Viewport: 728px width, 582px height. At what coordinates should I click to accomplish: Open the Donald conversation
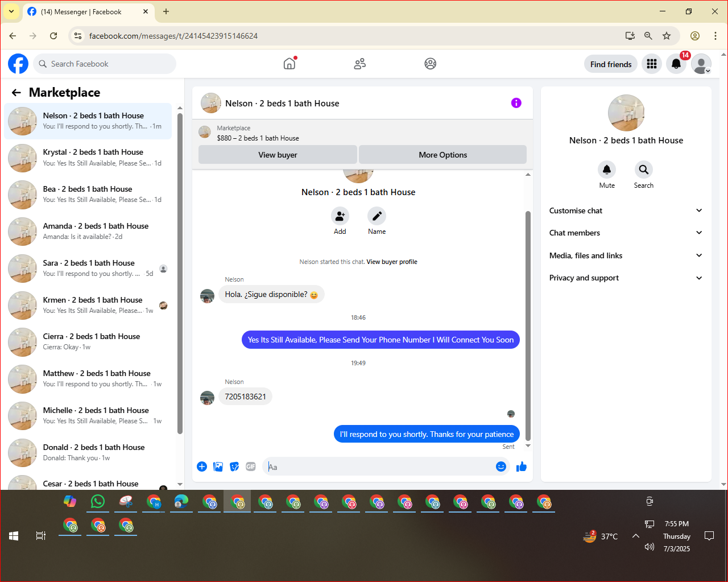[88, 453]
